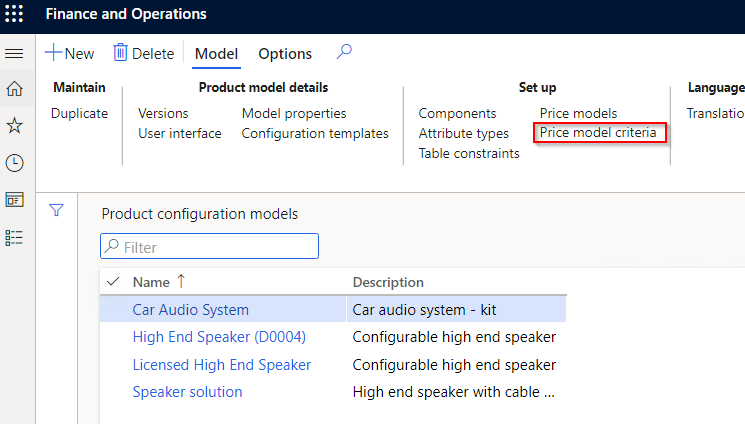The image size is (745, 425).
Task: Open the High End Speaker (D0004) link
Action: [219, 337]
